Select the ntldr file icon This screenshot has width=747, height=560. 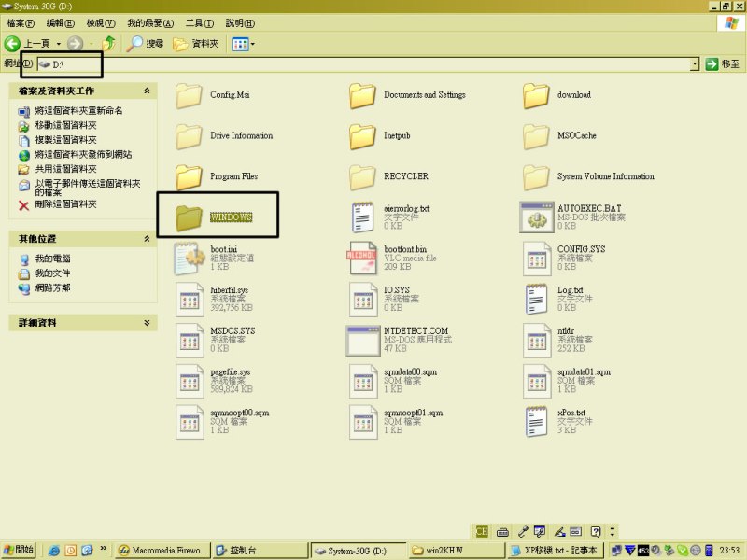(x=536, y=341)
